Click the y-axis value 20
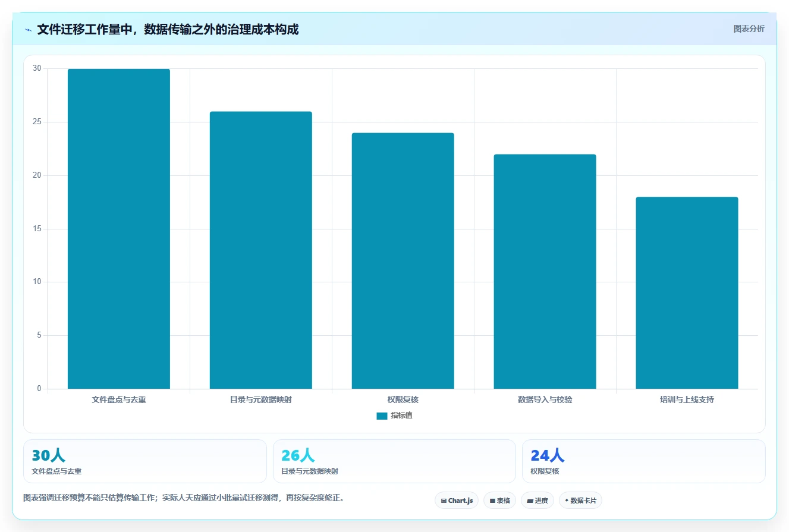This screenshot has height=532, width=789. pyautogui.click(x=37, y=175)
